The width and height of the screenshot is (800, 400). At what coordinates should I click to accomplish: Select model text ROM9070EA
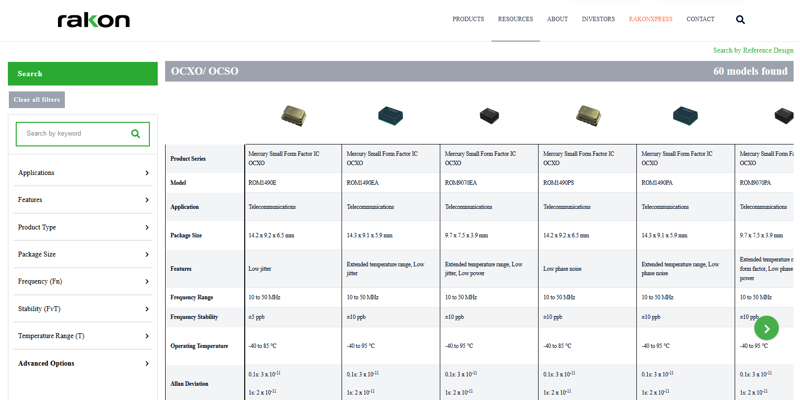click(x=461, y=183)
